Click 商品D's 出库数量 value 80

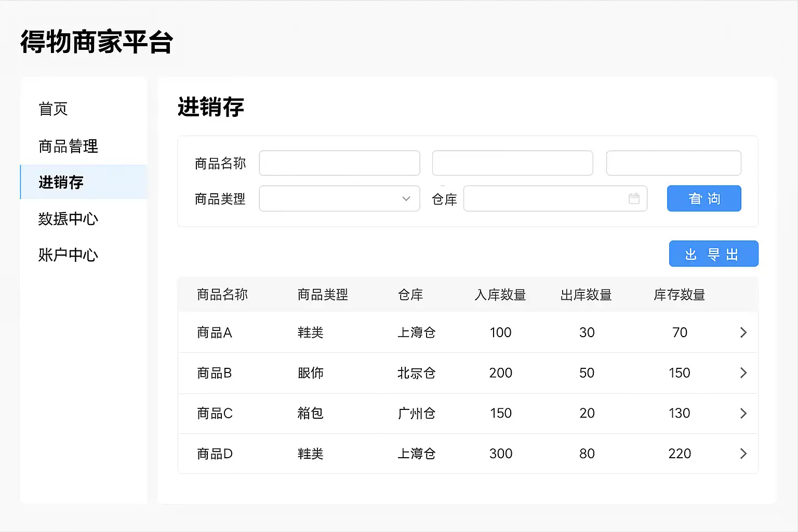pos(587,454)
